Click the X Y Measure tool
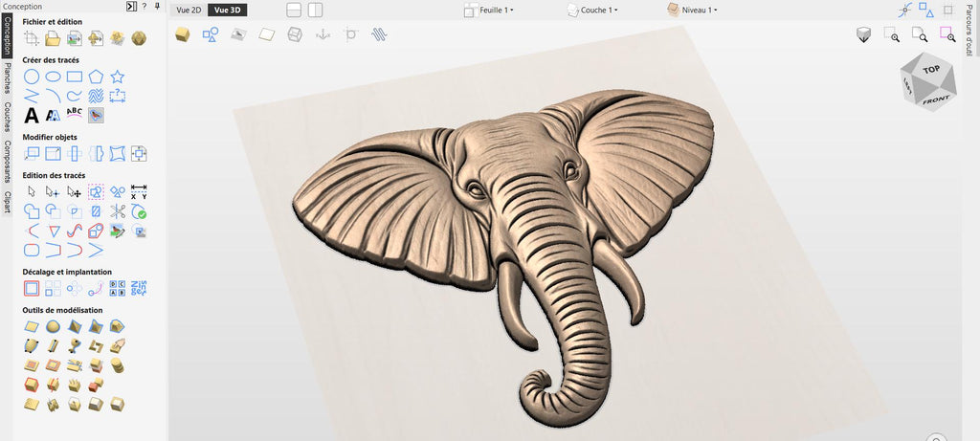This screenshot has width=980, height=441. pos(139,191)
